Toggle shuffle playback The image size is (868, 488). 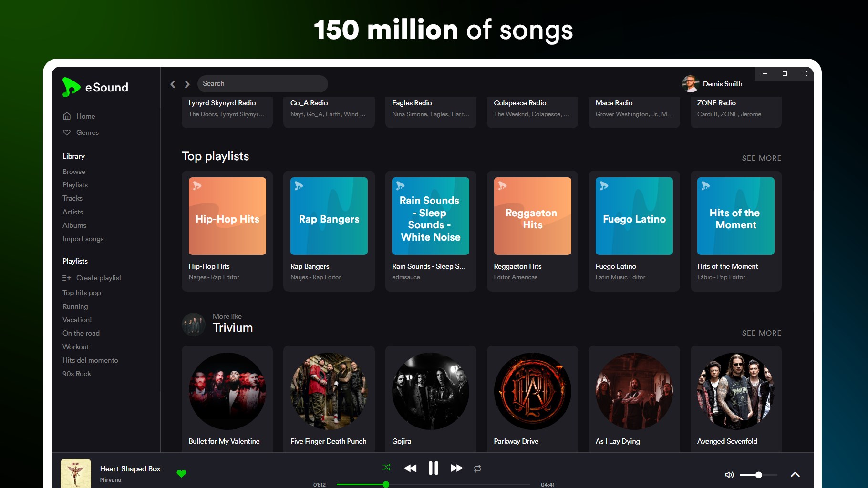point(386,468)
